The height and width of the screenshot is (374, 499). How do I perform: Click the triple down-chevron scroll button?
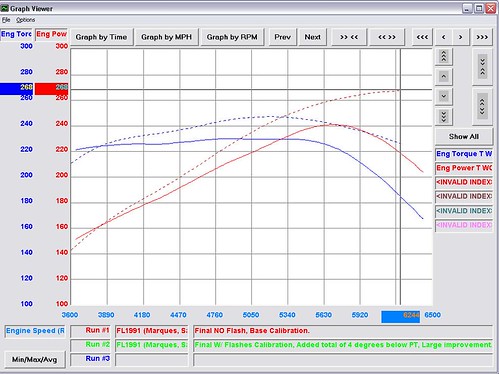(x=444, y=117)
